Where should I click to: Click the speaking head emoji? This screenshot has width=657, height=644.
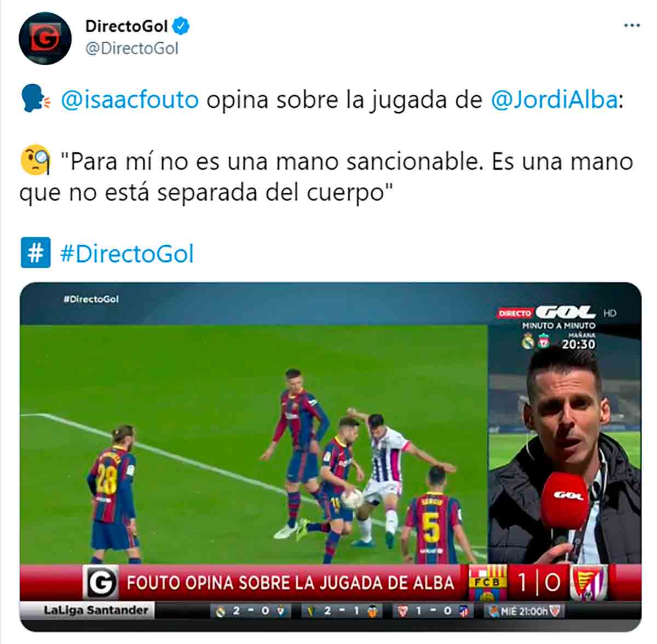(x=36, y=100)
